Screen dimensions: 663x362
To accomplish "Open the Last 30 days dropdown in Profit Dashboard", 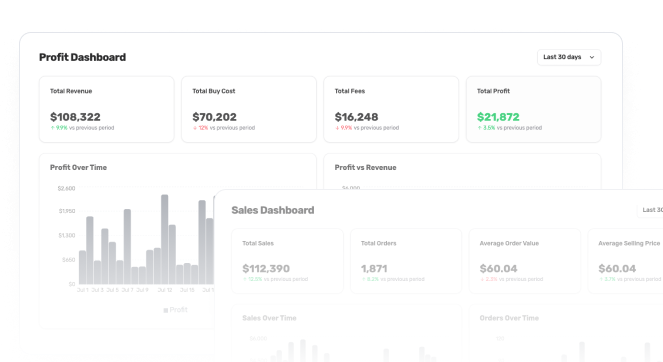I will point(569,57).
